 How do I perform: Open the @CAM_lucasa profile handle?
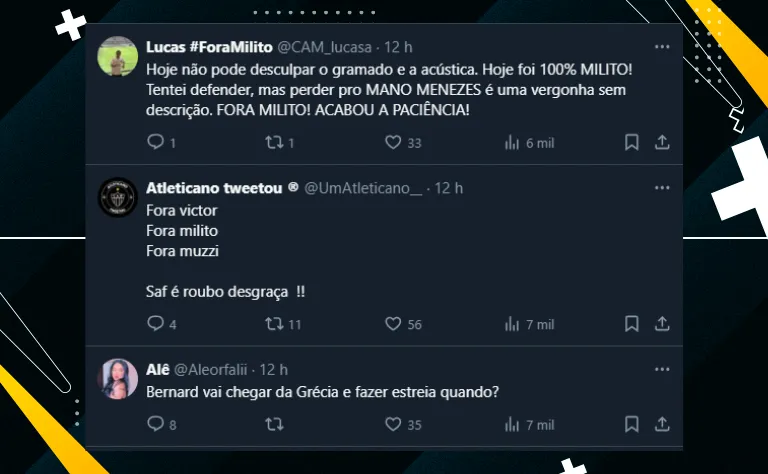pos(325,47)
